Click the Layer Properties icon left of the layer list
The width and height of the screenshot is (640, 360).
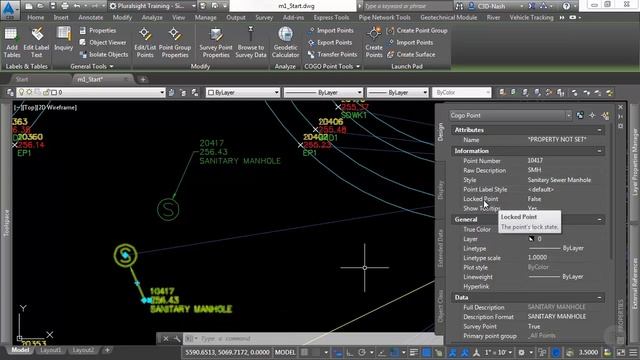10,93
